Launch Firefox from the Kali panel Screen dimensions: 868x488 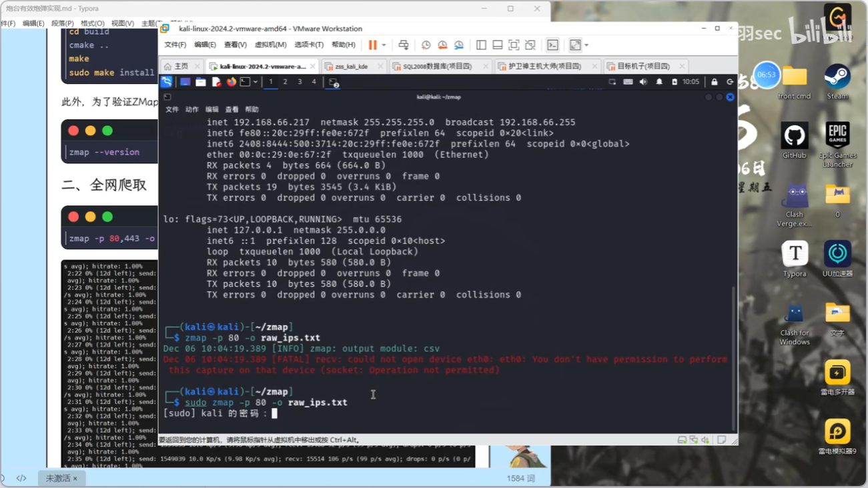click(231, 82)
